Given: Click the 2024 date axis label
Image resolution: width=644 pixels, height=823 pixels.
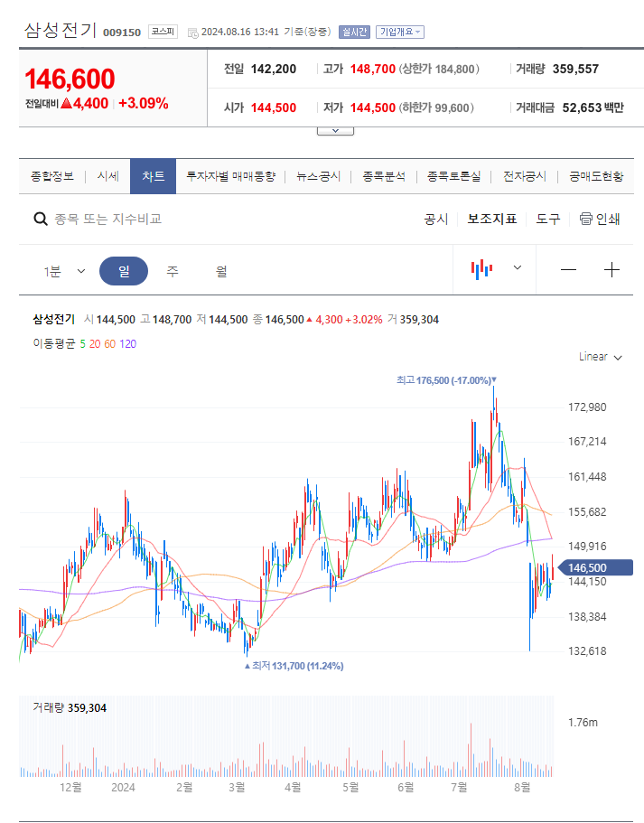Looking at the screenshot, I should (x=123, y=787).
